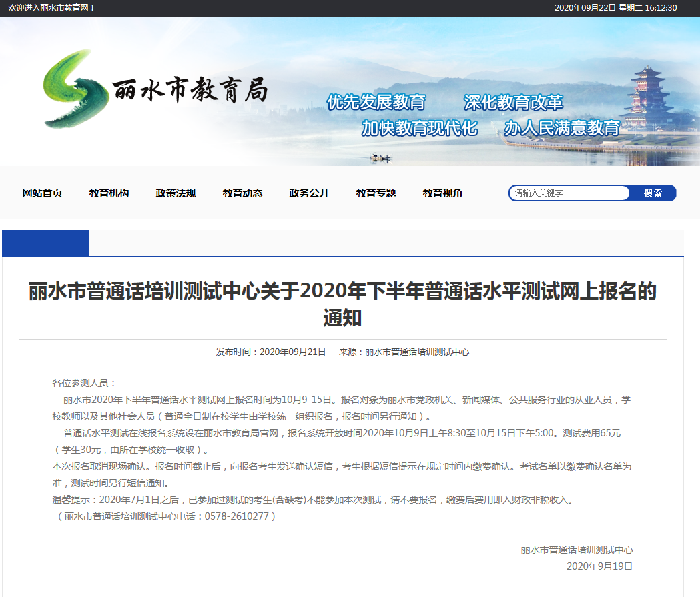Open the 政务公开 menu item

308,193
